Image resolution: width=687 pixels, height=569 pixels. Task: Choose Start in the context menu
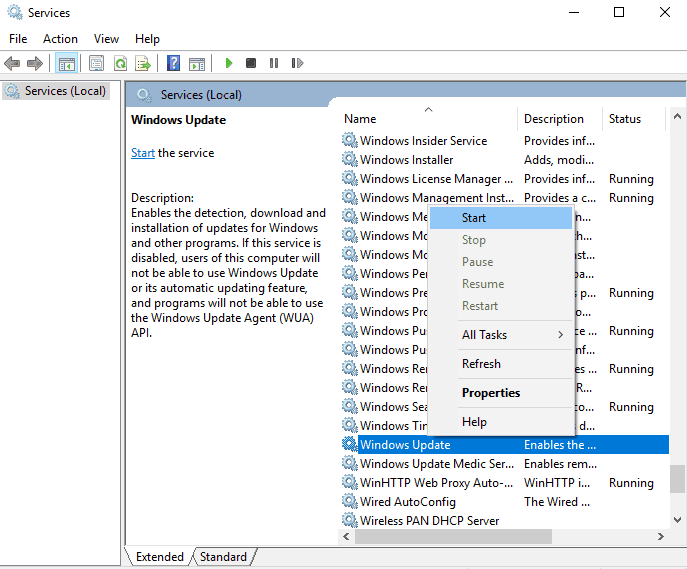pyautogui.click(x=501, y=218)
